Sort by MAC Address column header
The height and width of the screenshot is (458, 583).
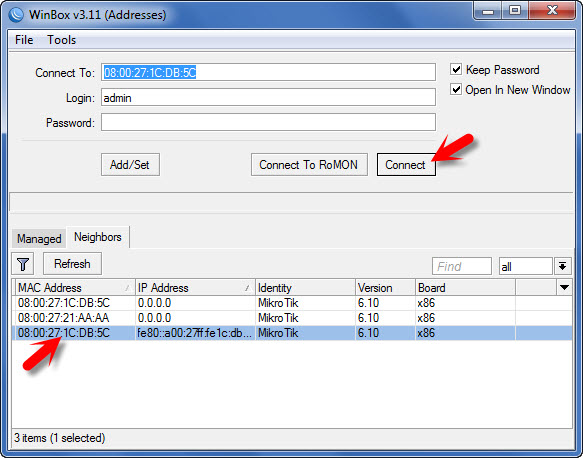coord(75,288)
